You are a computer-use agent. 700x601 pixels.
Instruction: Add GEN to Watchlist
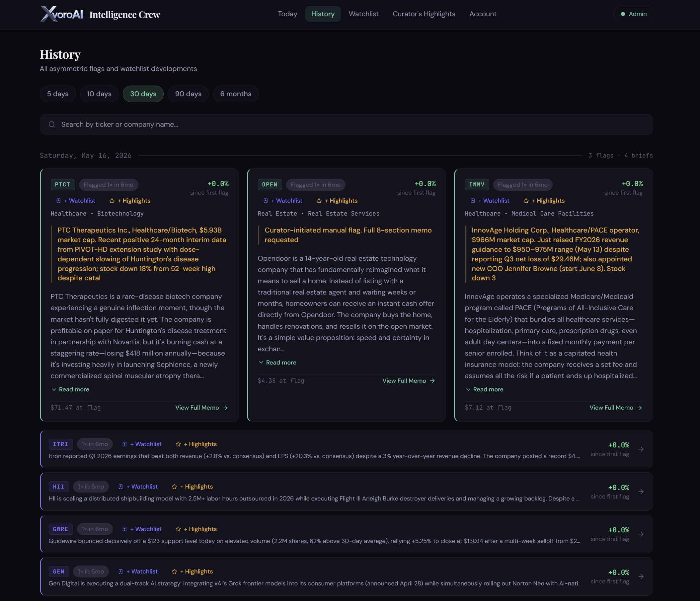click(138, 571)
